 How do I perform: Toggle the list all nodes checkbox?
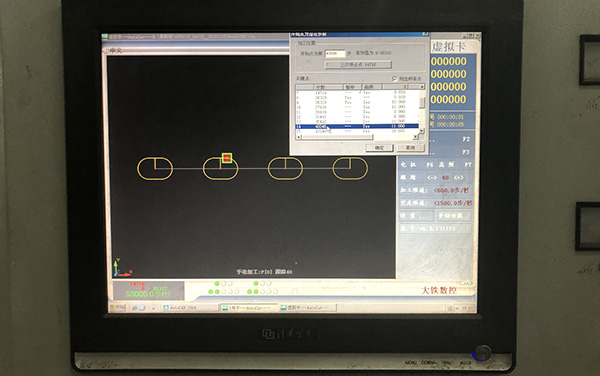[395, 78]
